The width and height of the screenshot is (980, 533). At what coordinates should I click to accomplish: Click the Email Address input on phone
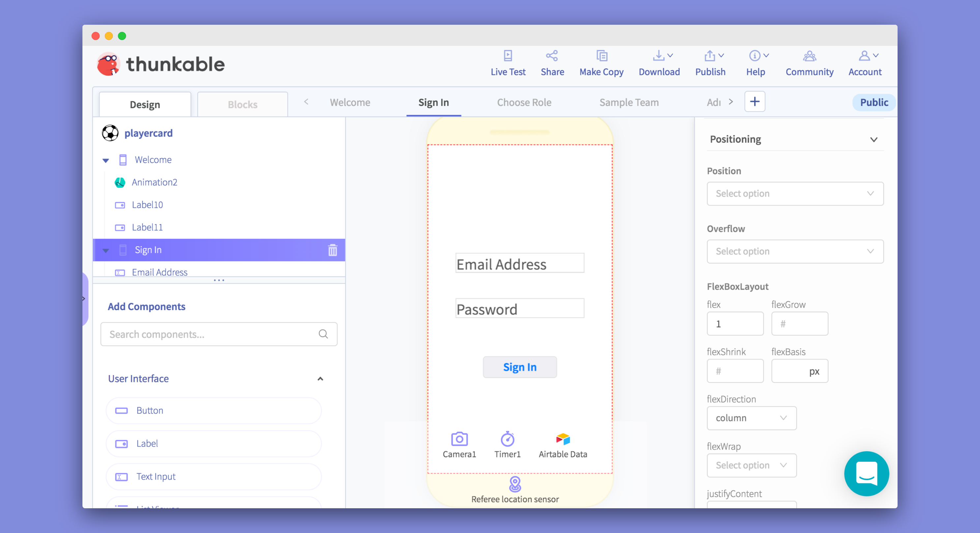[520, 263]
